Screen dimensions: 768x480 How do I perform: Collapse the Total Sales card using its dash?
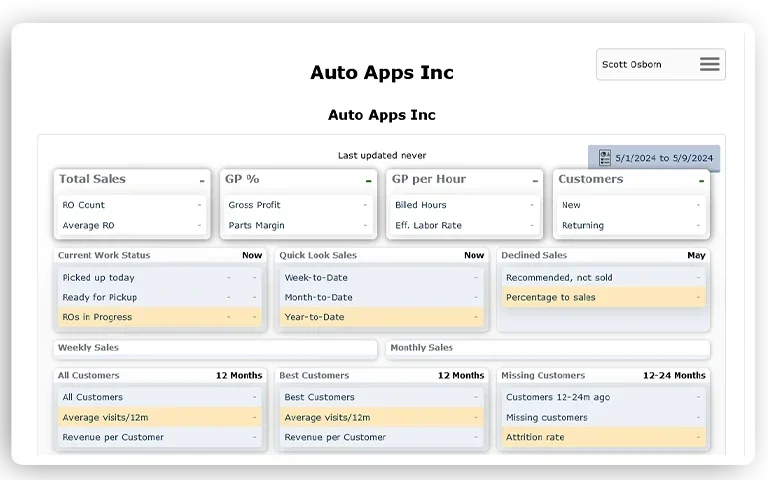pyautogui.click(x=202, y=181)
